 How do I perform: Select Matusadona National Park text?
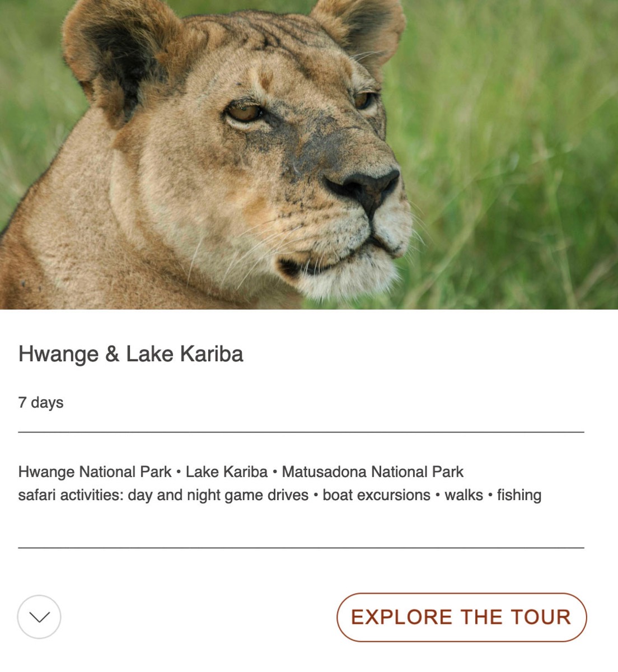click(x=372, y=472)
